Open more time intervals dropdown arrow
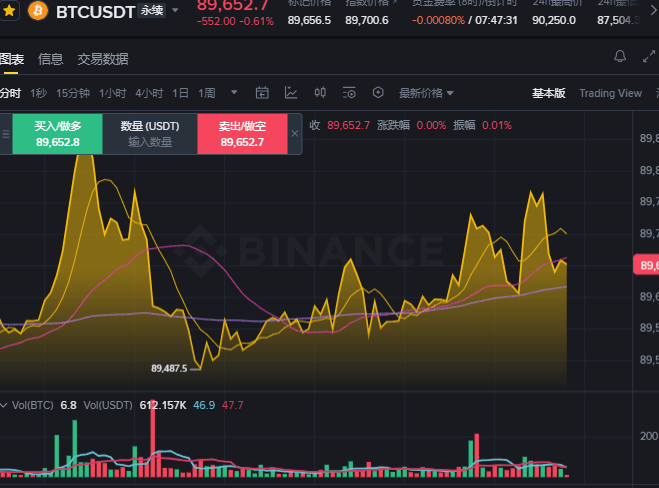 (234, 92)
